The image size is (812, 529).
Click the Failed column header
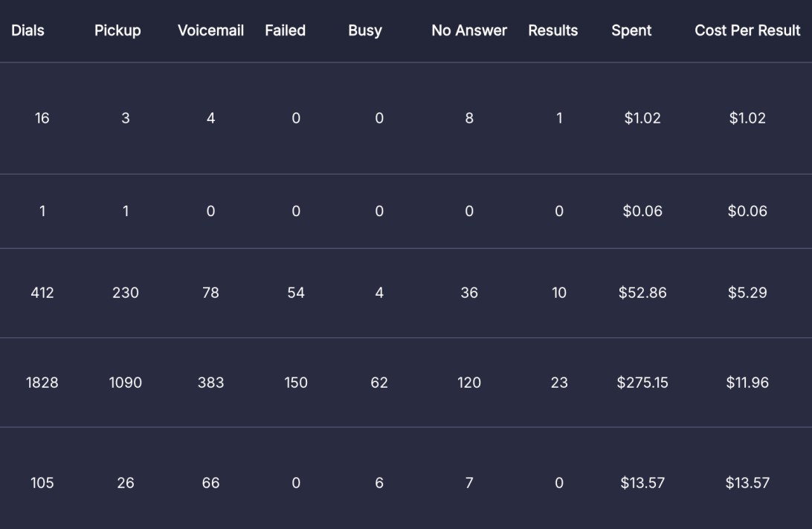(285, 30)
